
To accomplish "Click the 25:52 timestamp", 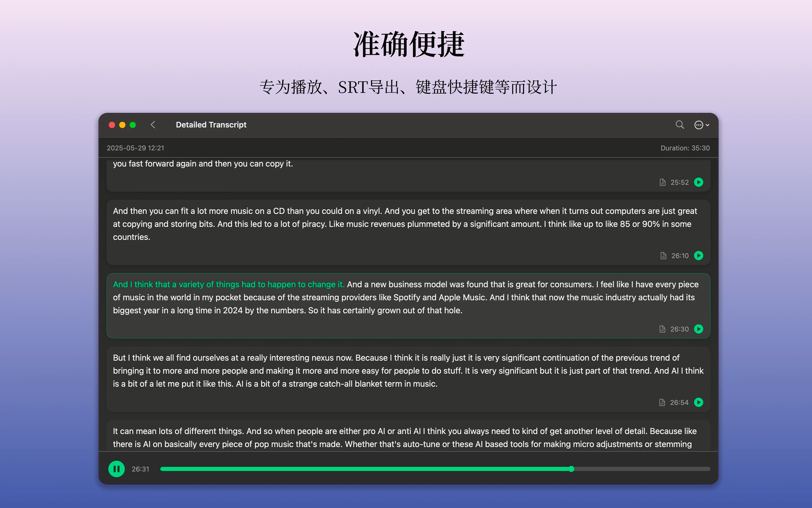I will tap(679, 182).
